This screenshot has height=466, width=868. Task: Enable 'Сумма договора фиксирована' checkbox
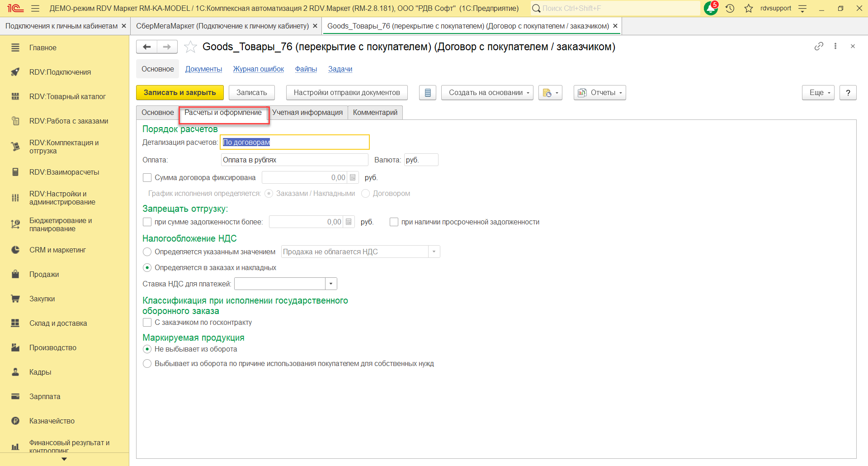pos(147,178)
